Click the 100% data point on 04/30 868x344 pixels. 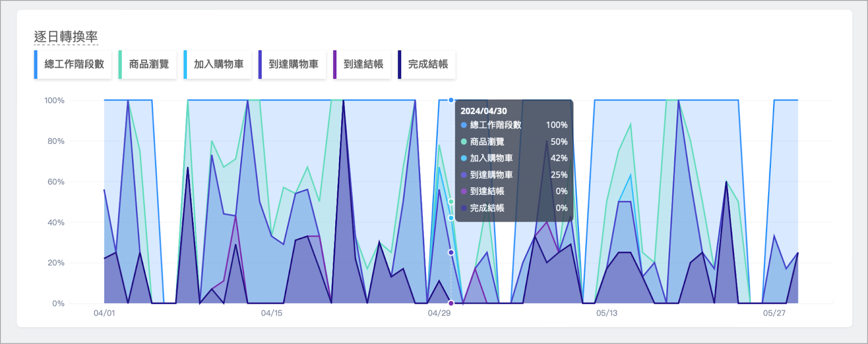coord(451,100)
